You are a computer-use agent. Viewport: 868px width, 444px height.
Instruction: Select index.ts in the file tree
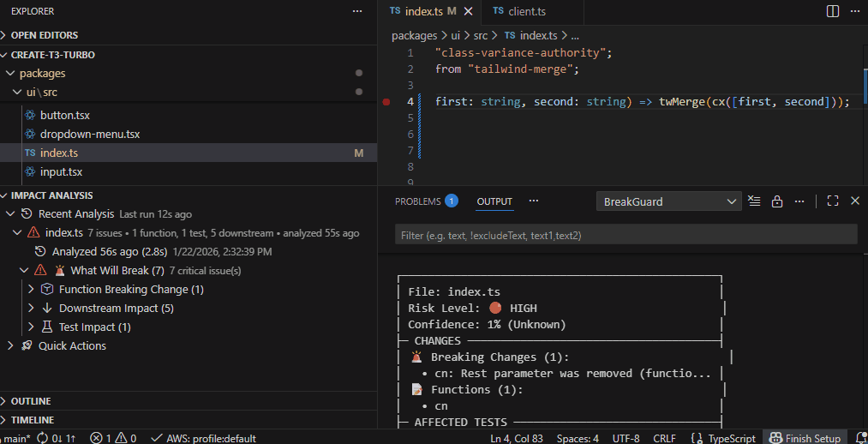(x=189, y=153)
